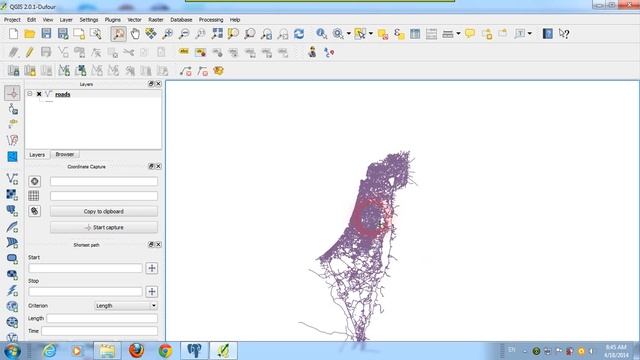The height and width of the screenshot is (360, 640).
Task: Select the roads layer name
Action: (x=62, y=94)
